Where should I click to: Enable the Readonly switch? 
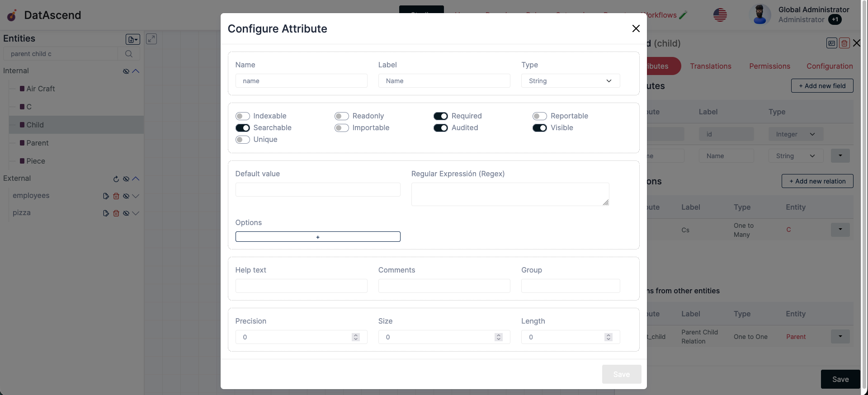(x=341, y=116)
